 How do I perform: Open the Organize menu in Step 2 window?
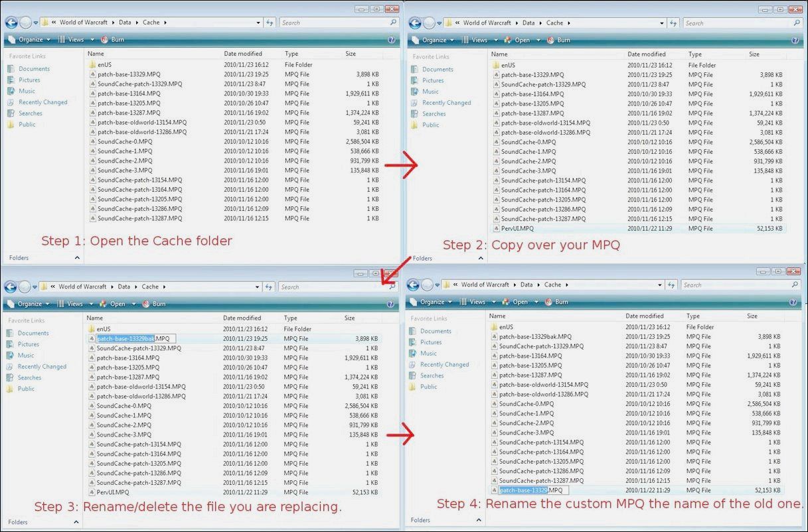(x=434, y=40)
